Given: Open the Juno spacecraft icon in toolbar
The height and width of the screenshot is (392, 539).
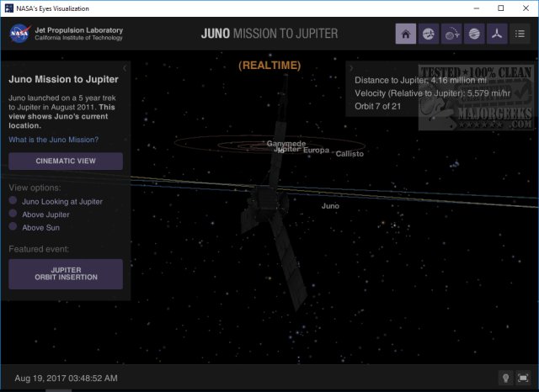Looking at the screenshot, I should coord(429,34).
